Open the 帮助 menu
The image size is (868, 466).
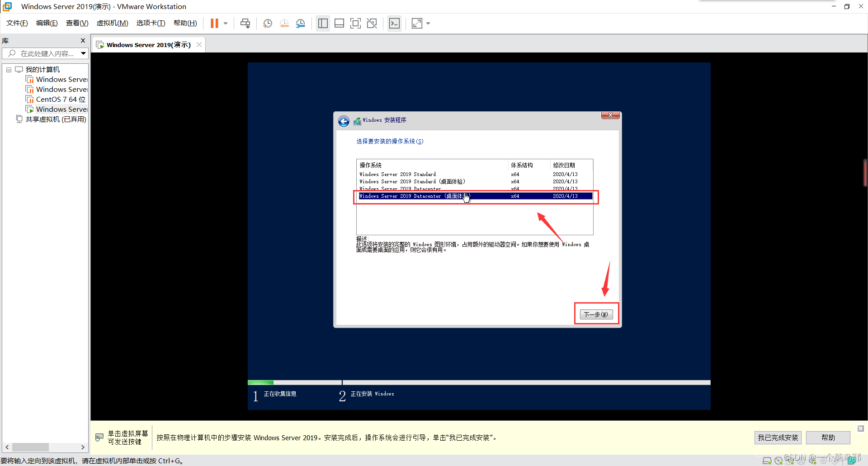(185, 23)
